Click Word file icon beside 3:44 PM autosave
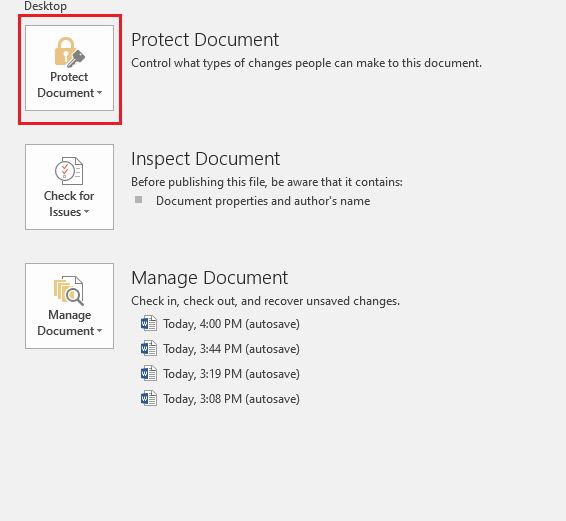This screenshot has width=566, height=521. [149, 348]
